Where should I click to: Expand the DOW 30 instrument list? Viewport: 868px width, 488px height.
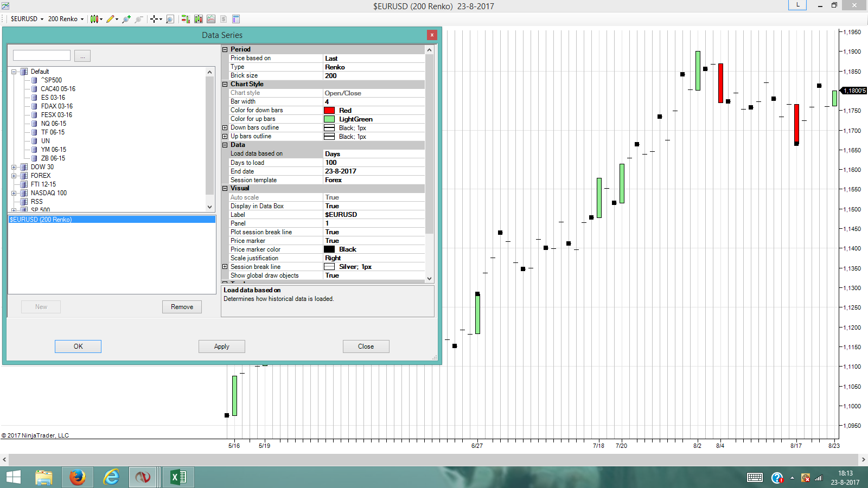14,167
